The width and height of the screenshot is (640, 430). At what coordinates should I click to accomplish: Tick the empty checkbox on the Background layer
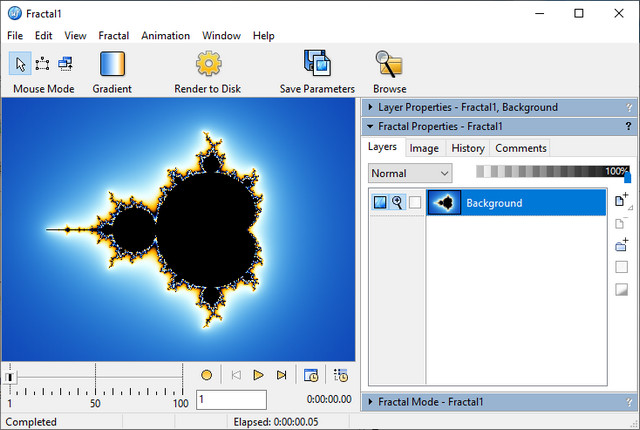point(415,203)
